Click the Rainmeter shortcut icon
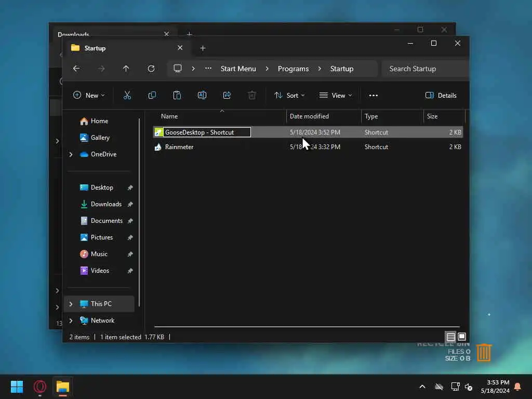Screen dimensions: 532x399 pos(158,147)
